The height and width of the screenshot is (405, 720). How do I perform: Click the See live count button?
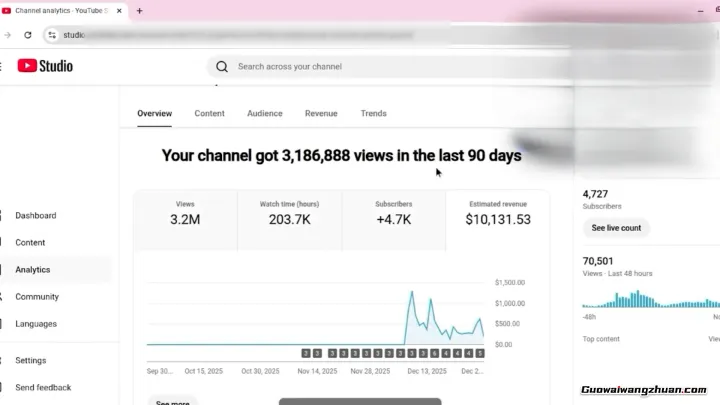pyautogui.click(x=616, y=228)
